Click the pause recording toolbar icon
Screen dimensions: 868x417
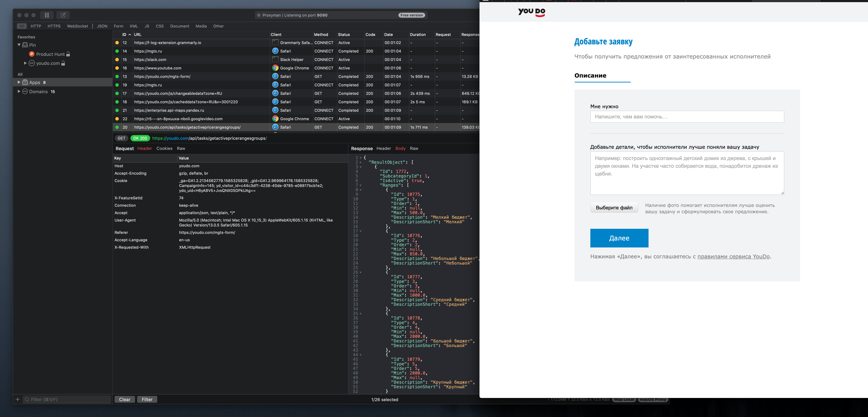(x=47, y=15)
